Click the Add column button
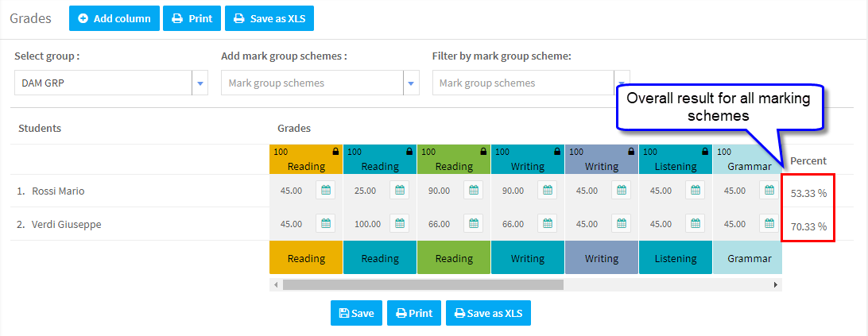 coord(114,18)
